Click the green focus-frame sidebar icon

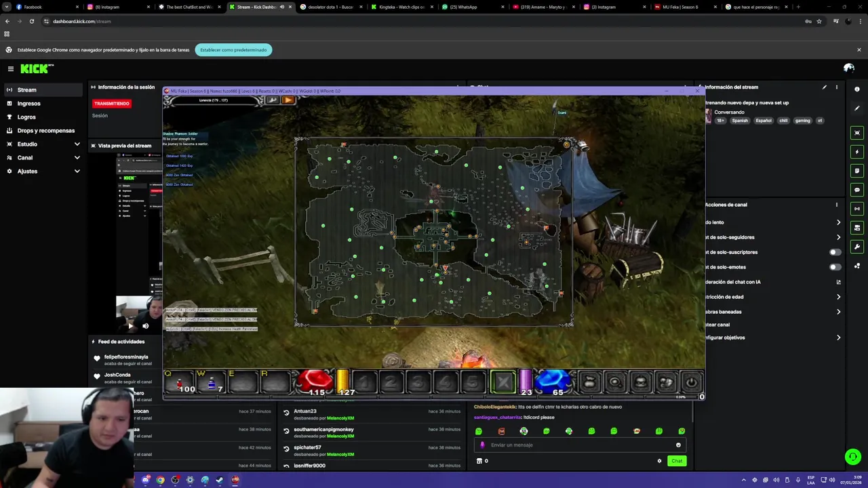pyautogui.click(x=857, y=133)
